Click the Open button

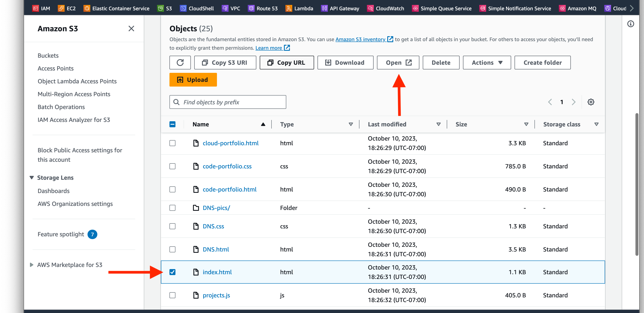tap(398, 62)
